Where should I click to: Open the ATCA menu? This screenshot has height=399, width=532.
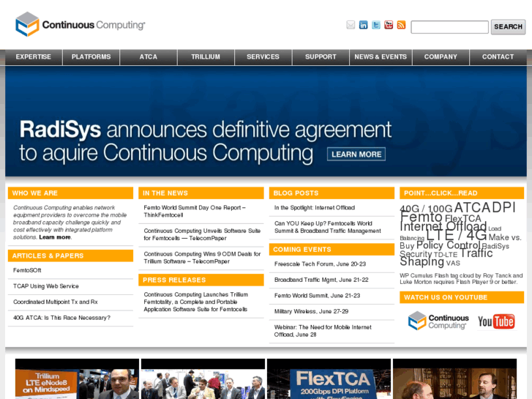pyautogui.click(x=149, y=56)
